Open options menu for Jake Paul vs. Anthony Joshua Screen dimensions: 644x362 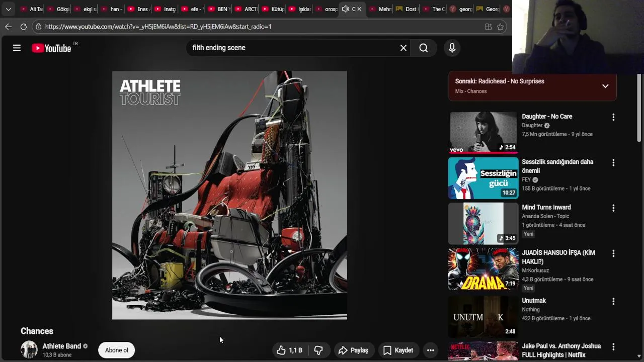pos(613,347)
